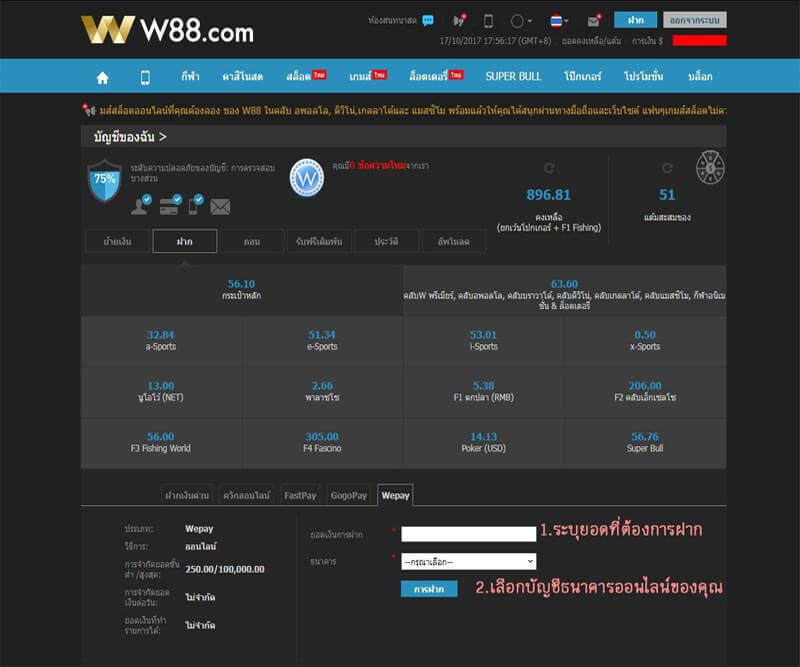
Task: Go to home via house icon
Action: [x=103, y=78]
